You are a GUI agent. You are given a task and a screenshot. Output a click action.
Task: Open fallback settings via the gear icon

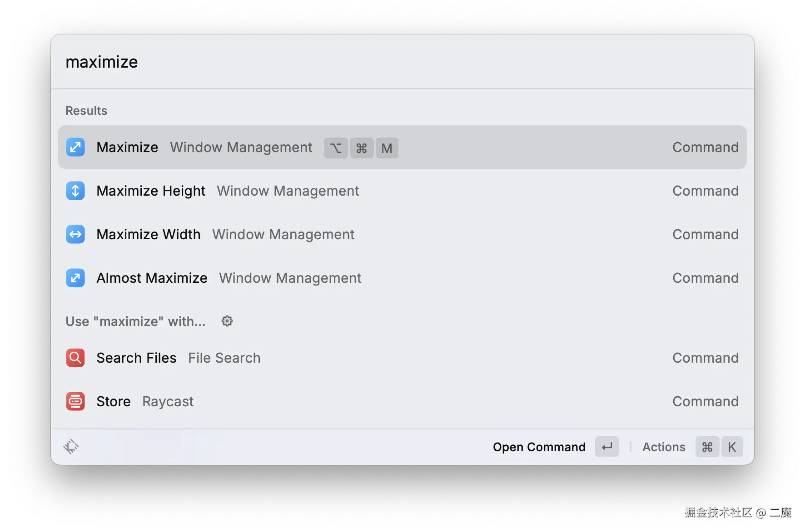point(227,321)
